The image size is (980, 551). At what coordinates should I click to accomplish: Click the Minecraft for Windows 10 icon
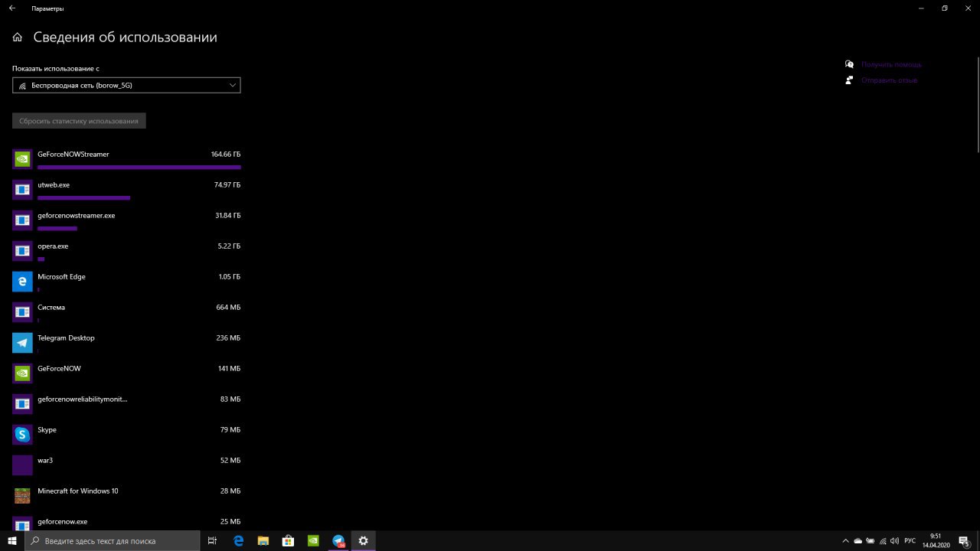click(x=22, y=496)
